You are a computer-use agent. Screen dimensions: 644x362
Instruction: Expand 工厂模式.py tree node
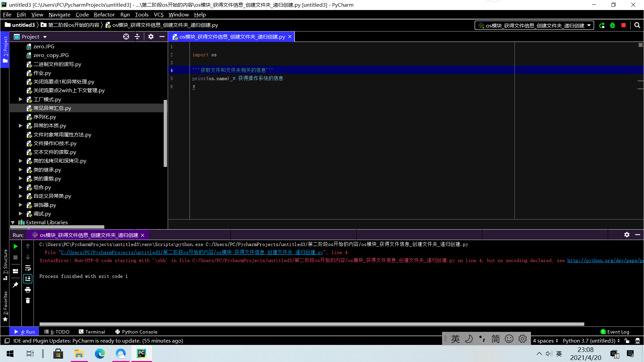[x=20, y=99]
